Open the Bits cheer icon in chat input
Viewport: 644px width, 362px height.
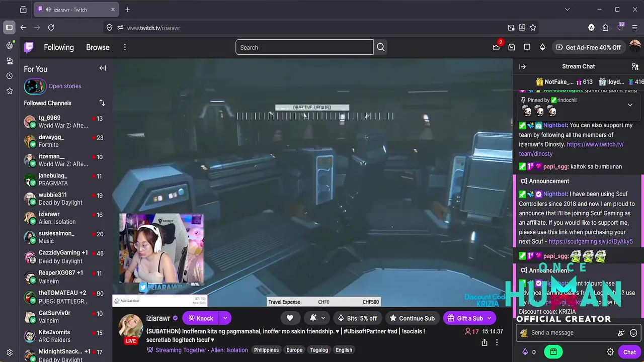[x=621, y=333]
